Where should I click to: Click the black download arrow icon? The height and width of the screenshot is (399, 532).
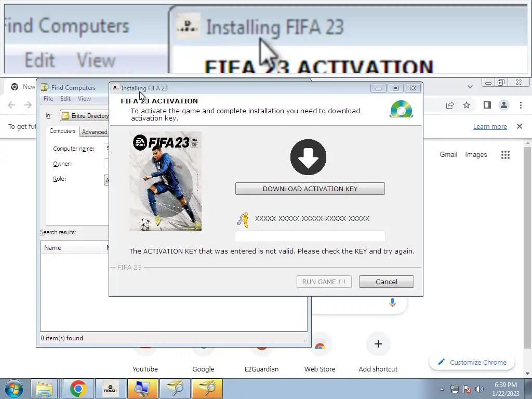(308, 157)
